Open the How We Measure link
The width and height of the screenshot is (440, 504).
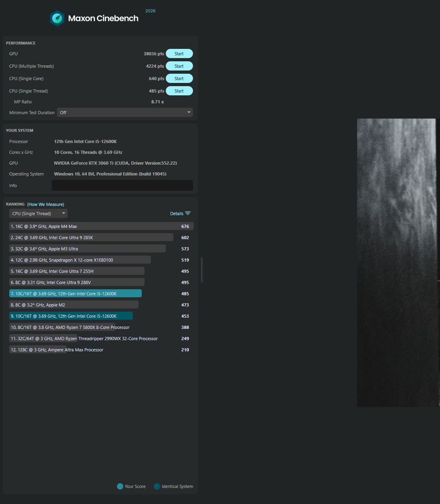click(46, 204)
